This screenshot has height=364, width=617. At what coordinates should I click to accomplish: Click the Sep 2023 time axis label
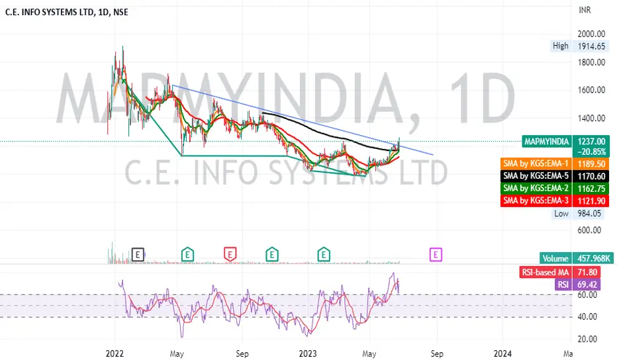coord(437,354)
